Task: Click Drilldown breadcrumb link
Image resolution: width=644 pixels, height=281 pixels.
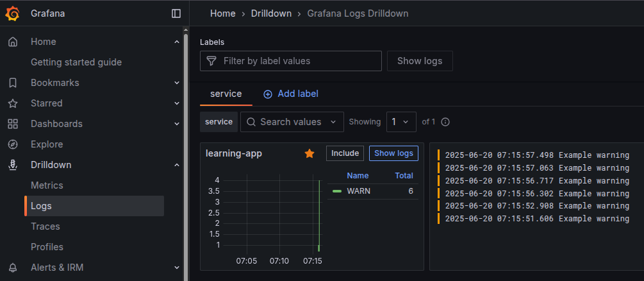Action: 272,13
